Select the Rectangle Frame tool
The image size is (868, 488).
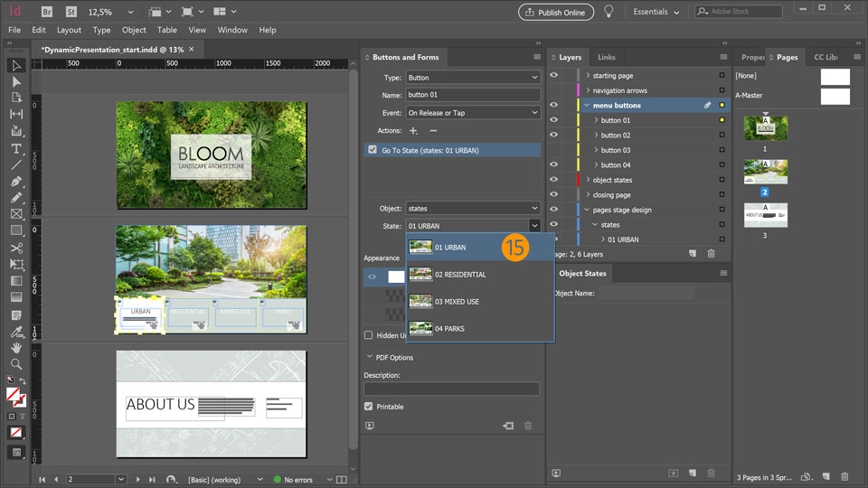pyautogui.click(x=16, y=213)
